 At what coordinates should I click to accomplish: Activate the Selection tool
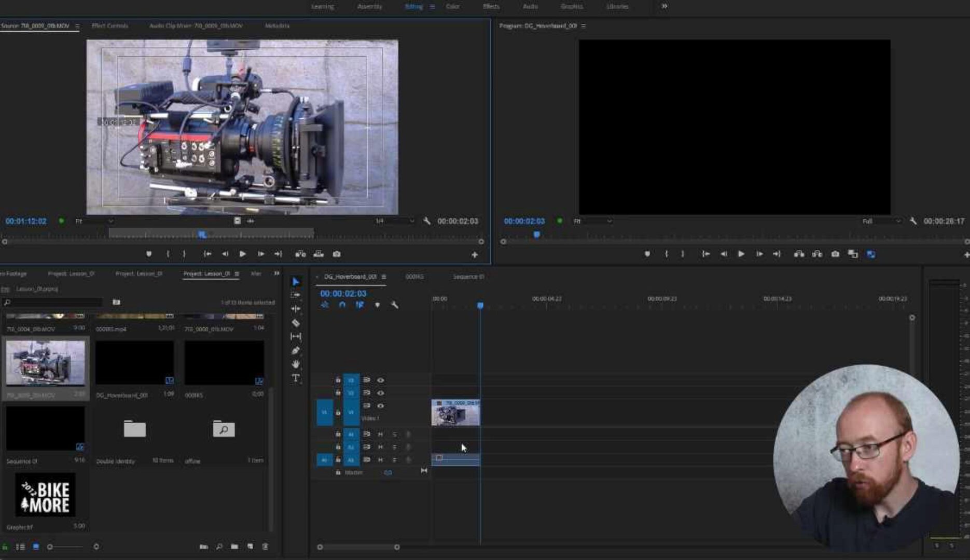[x=296, y=282]
